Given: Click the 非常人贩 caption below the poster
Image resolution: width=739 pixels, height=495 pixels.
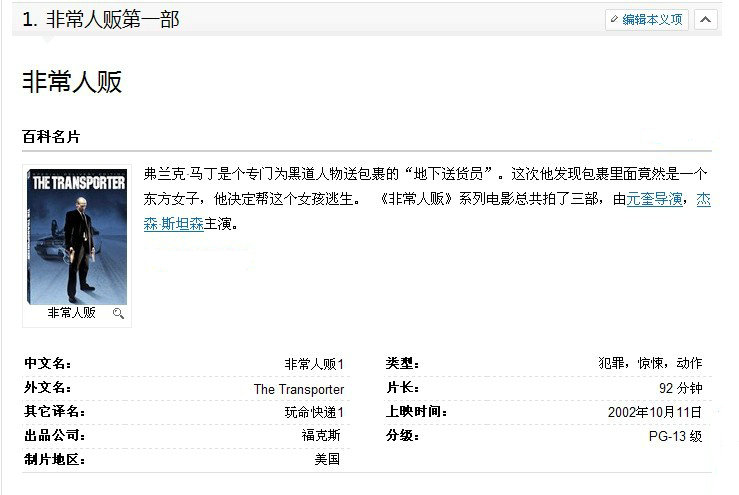Looking at the screenshot, I should [71, 313].
